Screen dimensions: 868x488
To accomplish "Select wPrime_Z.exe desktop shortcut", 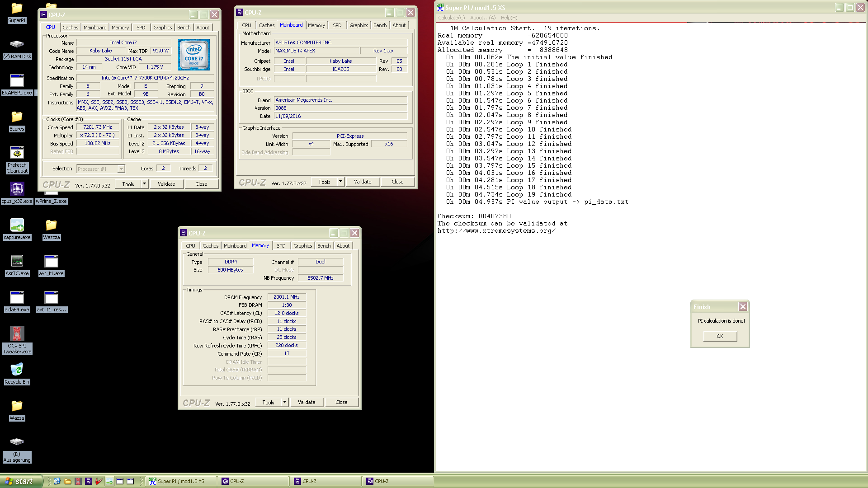I will 51,201.
